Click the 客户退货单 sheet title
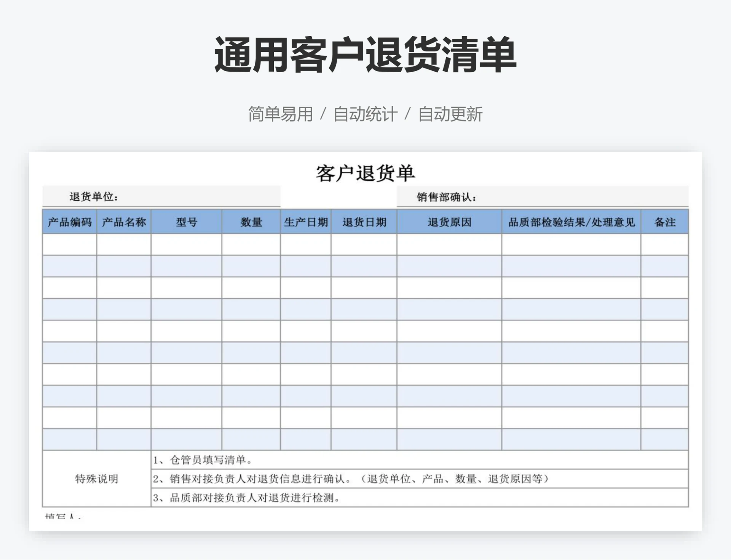This screenshot has width=731, height=560. [x=365, y=174]
